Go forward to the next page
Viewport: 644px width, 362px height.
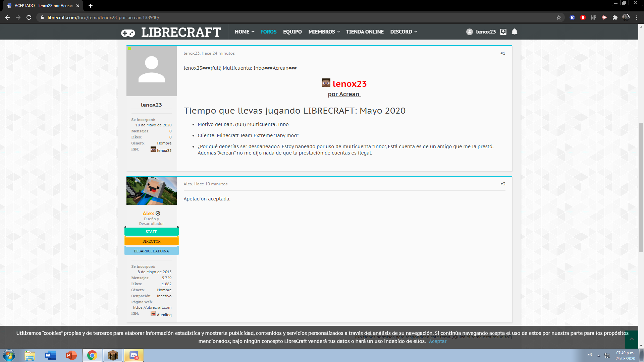18,17
